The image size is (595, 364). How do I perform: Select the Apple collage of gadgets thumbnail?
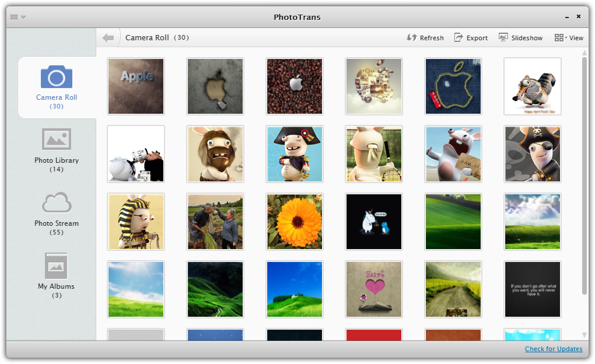click(x=374, y=86)
